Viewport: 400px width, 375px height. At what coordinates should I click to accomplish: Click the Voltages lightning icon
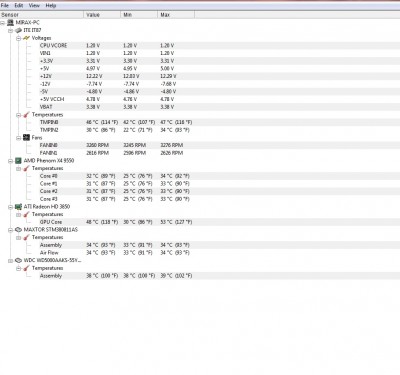pyautogui.click(x=27, y=38)
